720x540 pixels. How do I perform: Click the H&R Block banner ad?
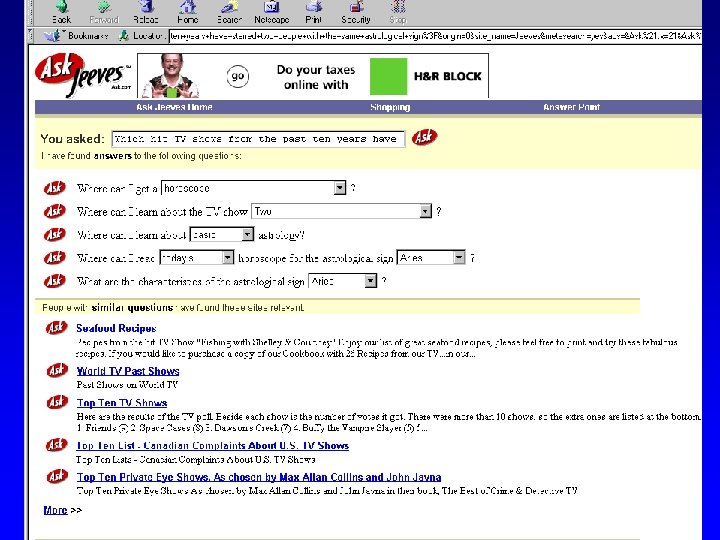[313, 76]
